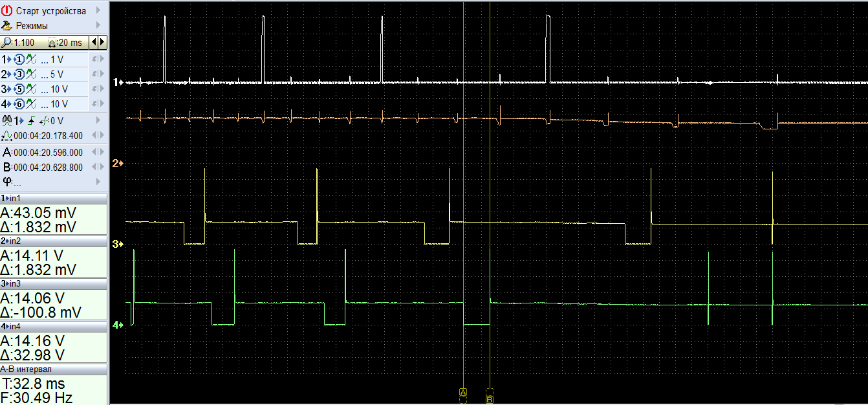
Task: Click the waveform coupling icon in channel 3 row
Action: point(30,89)
